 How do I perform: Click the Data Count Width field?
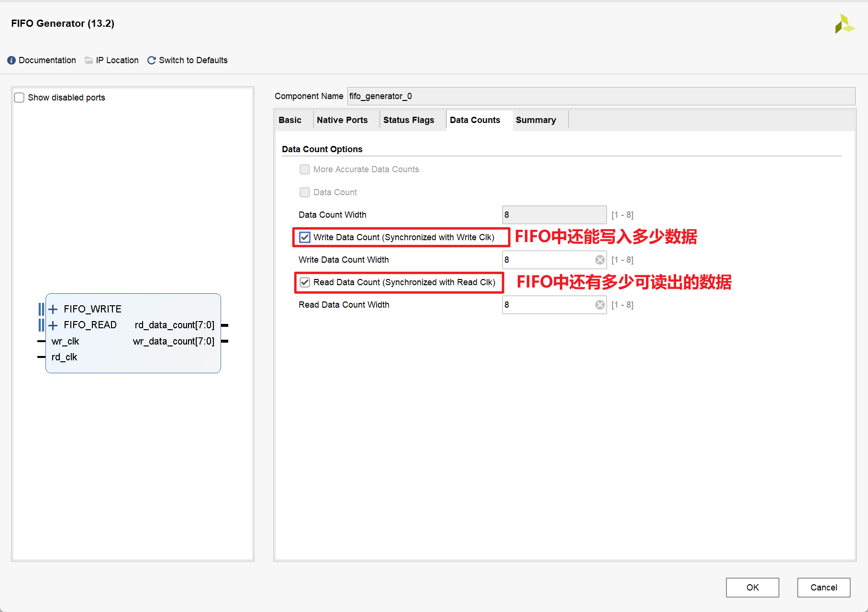554,215
